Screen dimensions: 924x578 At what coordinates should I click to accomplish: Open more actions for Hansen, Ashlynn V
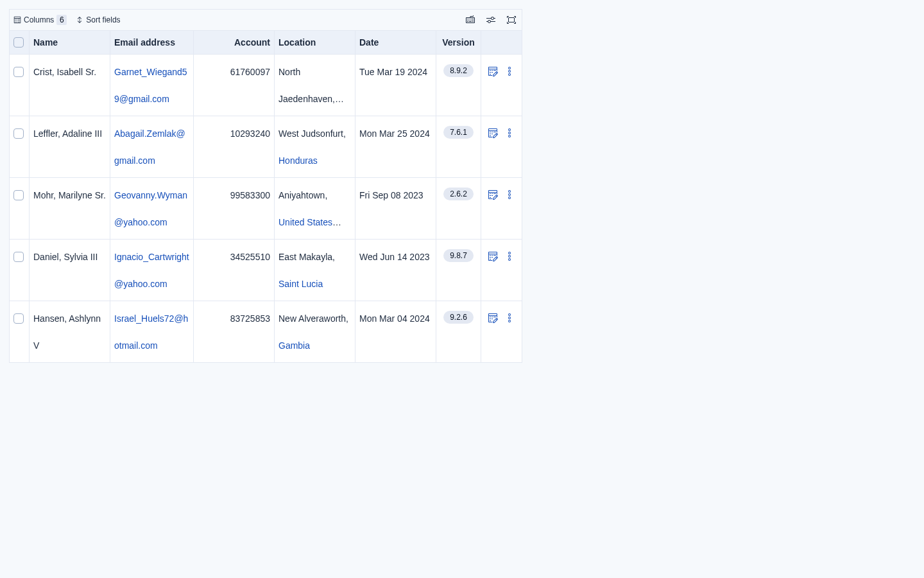(x=509, y=318)
